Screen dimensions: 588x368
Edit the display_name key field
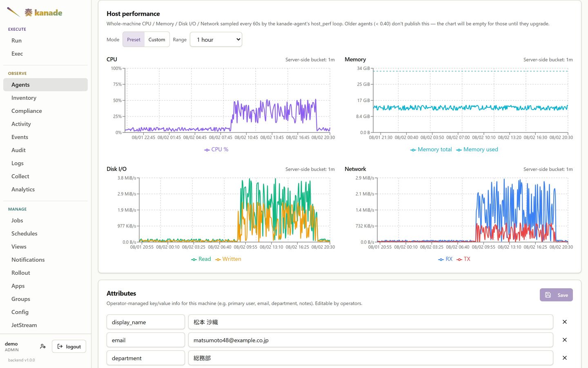146,322
